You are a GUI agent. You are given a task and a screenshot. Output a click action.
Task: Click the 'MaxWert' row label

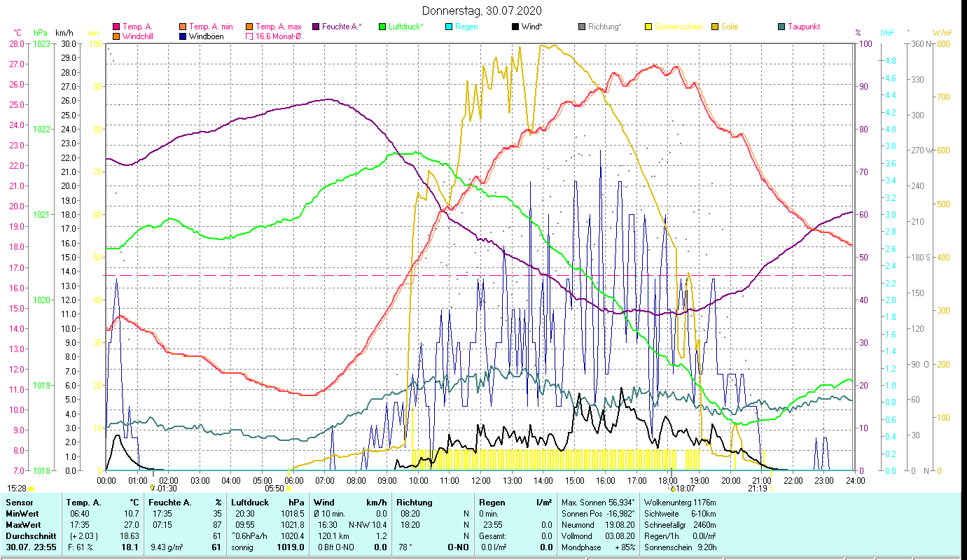coord(24,525)
